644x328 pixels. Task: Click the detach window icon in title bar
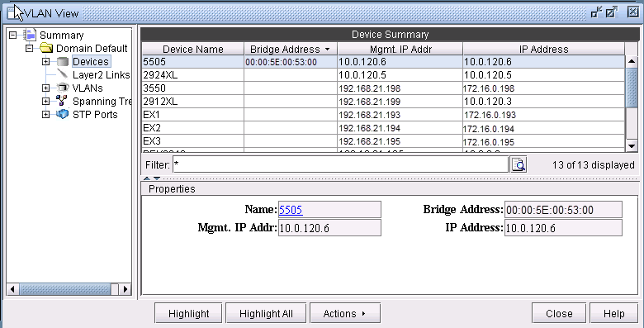tap(596, 12)
